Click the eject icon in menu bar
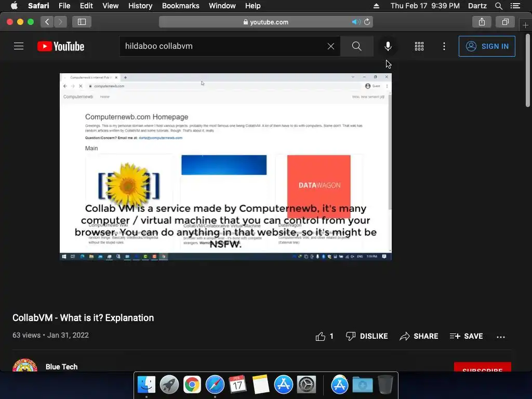Screen dimensions: 532x399 click(x=376, y=6)
